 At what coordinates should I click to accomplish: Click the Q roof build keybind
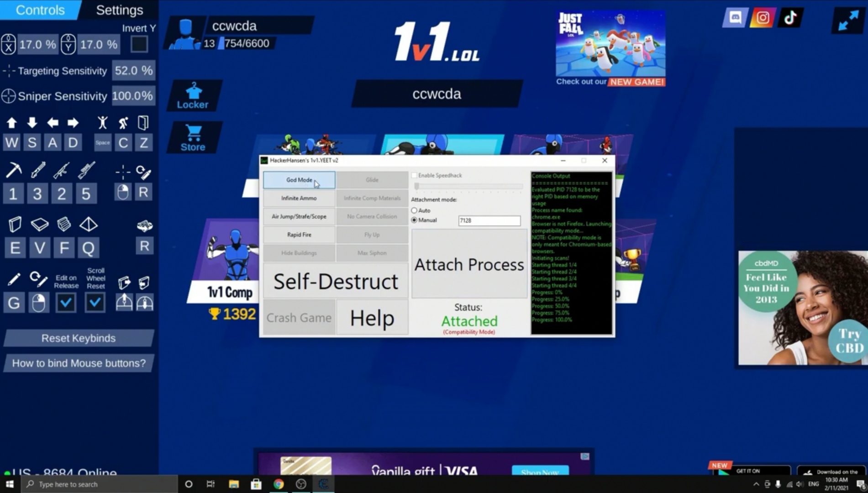click(88, 248)
